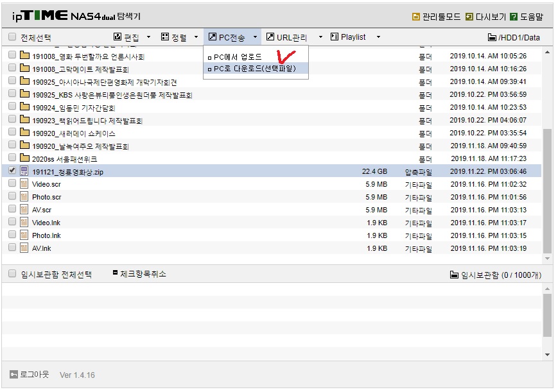Click the Video.scr file icon

[x=24, y=184]
